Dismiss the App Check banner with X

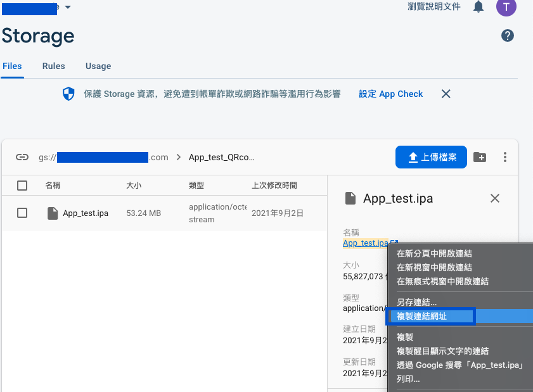(446, 94)
